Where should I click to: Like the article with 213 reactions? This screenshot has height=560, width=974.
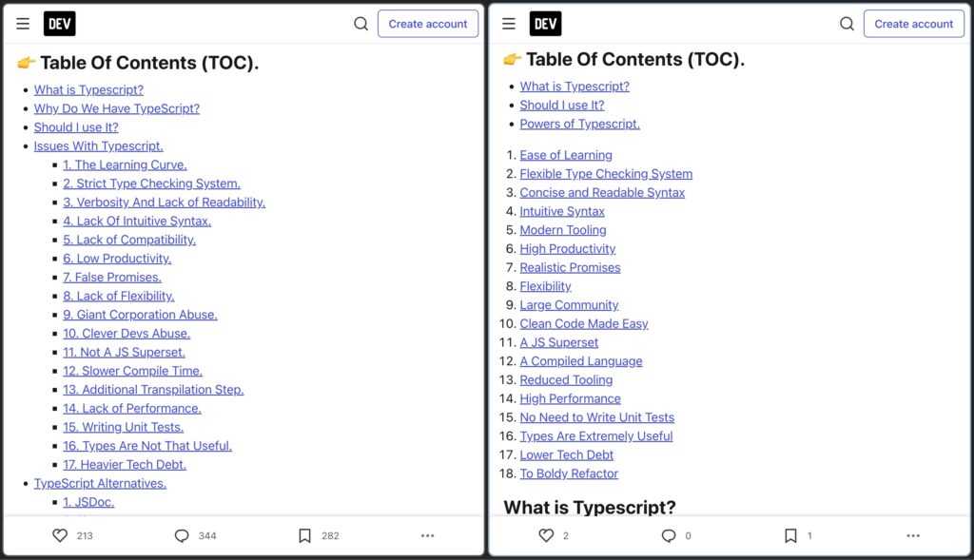[x=60, y=535]
